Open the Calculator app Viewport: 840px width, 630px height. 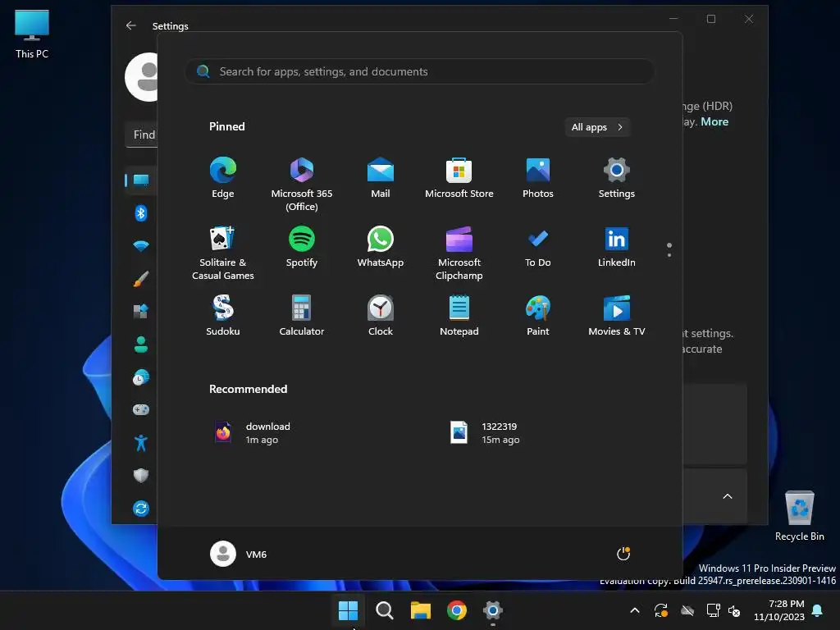pyautogui.click(x=302, y=316)
